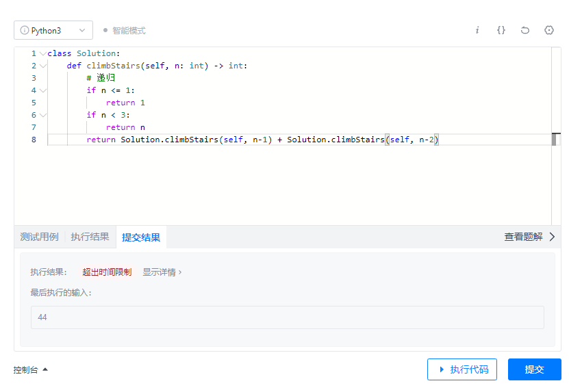Click 显示详情 to show details
569x392 pixels.
coord(162,272)
